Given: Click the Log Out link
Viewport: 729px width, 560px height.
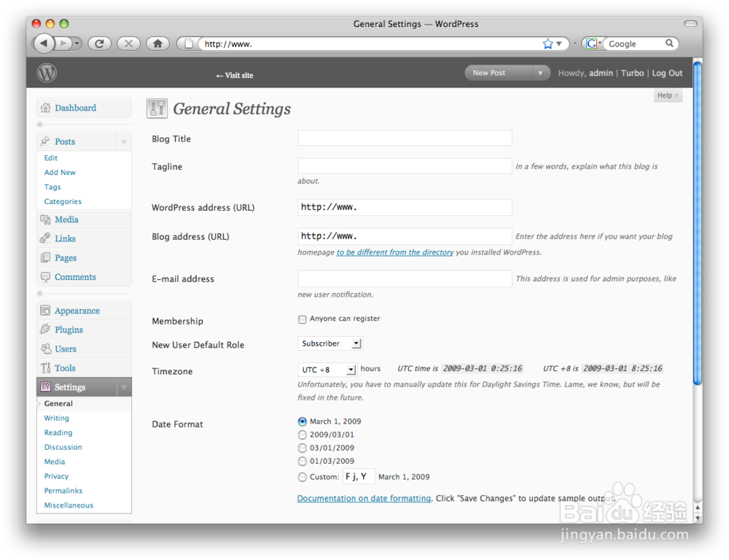Looking at the screenshot, I should pyautogui.click(x=667, y=73).
